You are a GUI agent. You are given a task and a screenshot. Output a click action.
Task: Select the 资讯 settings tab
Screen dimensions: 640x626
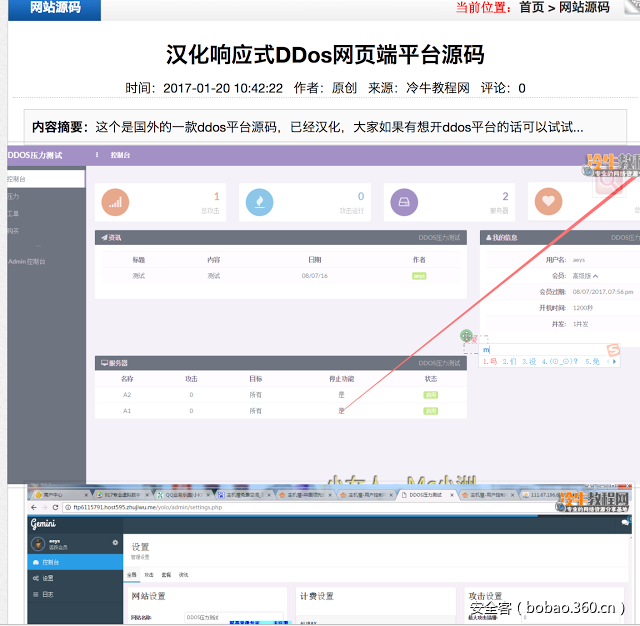coord(184,575)
